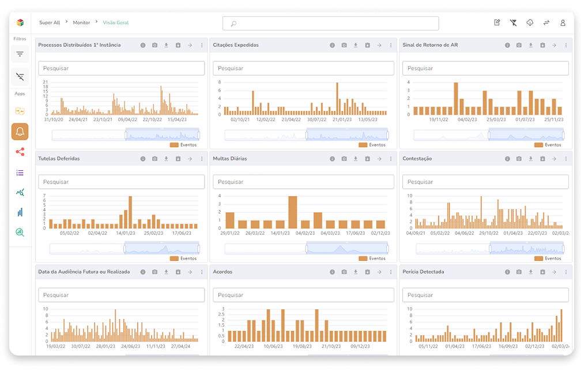Image resolution: width=588 pixels, height=374 pixels.
Task: Click the top global search field
Action: (331, 23)
